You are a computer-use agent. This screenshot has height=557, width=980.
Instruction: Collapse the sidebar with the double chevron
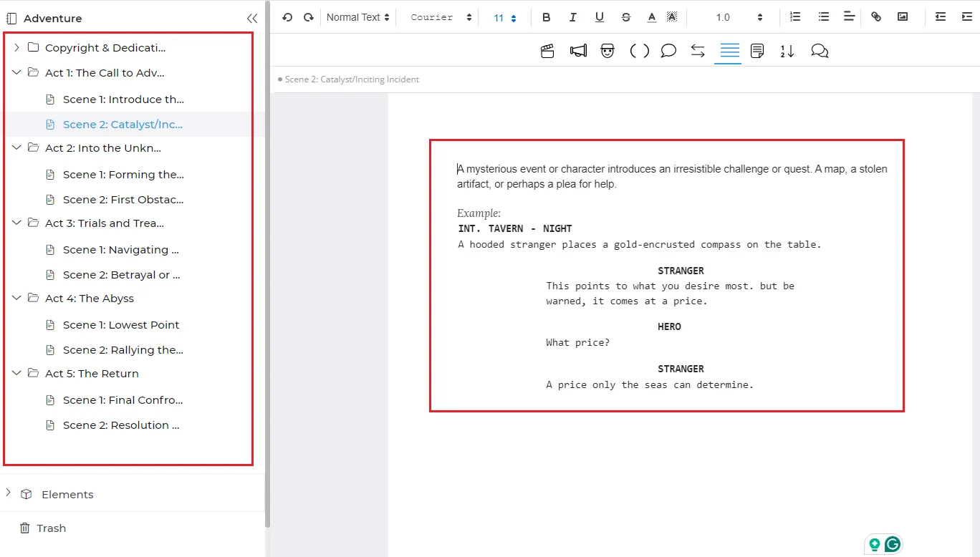click(x=252, y=19)
